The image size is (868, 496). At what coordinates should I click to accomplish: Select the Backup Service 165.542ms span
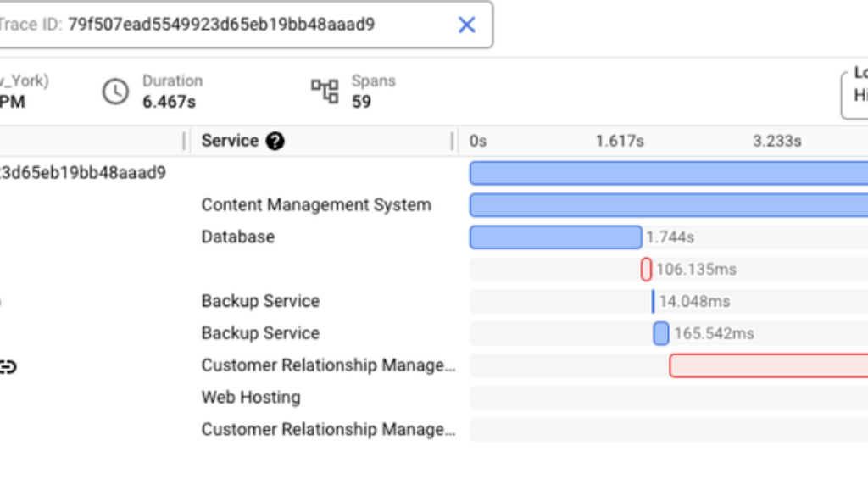click(x=661, y=334)
